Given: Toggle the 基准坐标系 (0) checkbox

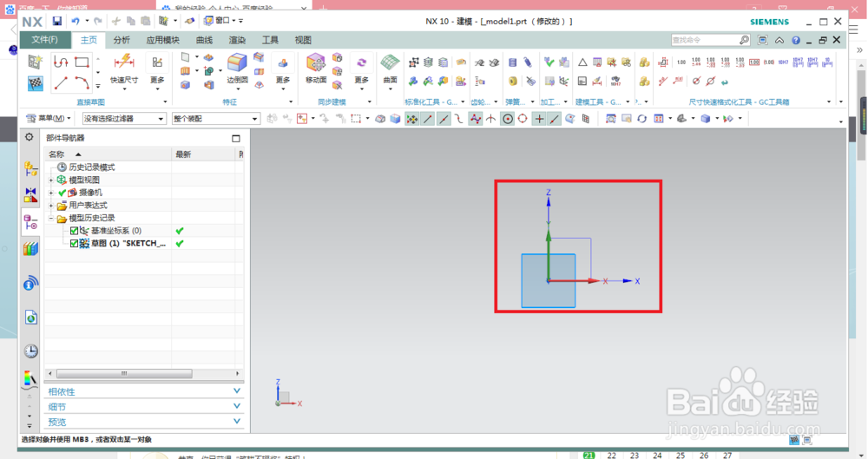Looking at the screenshot, I should [x=74, y=230].
